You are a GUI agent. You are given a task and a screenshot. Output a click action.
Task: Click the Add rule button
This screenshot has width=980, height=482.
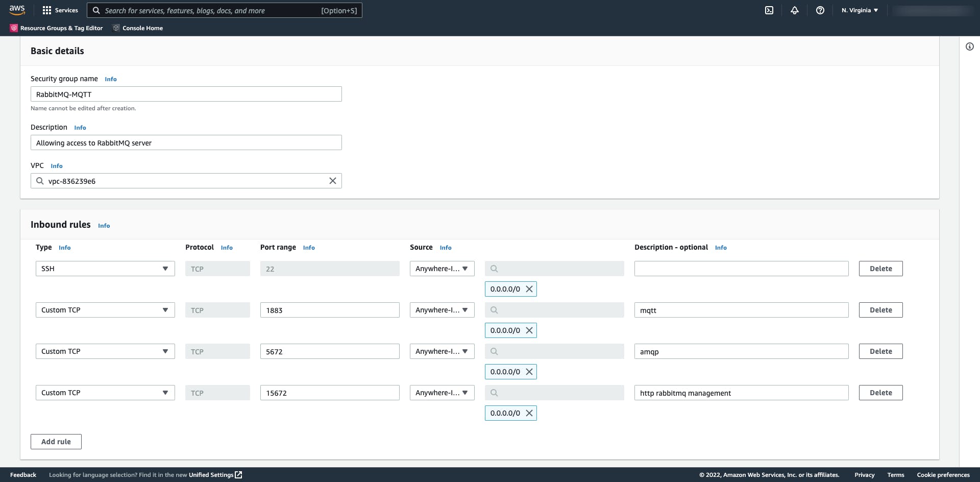(56, 442)
